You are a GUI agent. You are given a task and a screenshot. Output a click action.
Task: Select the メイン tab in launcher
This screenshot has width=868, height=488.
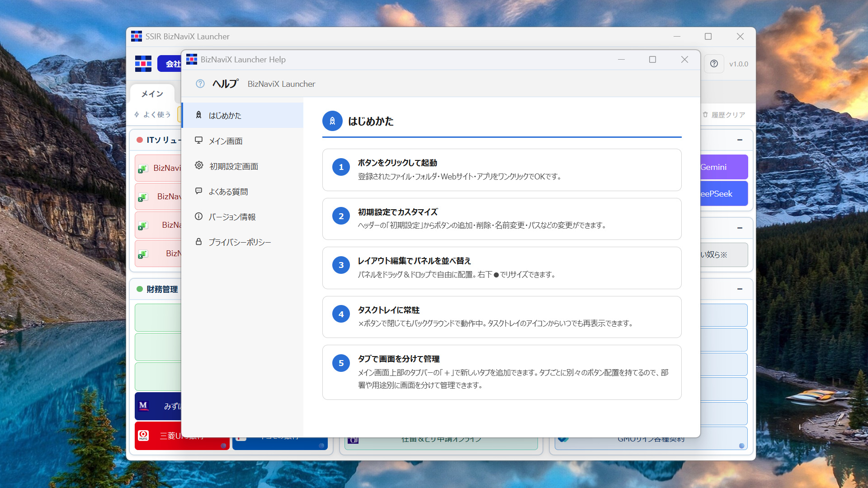tap(152, 94)
